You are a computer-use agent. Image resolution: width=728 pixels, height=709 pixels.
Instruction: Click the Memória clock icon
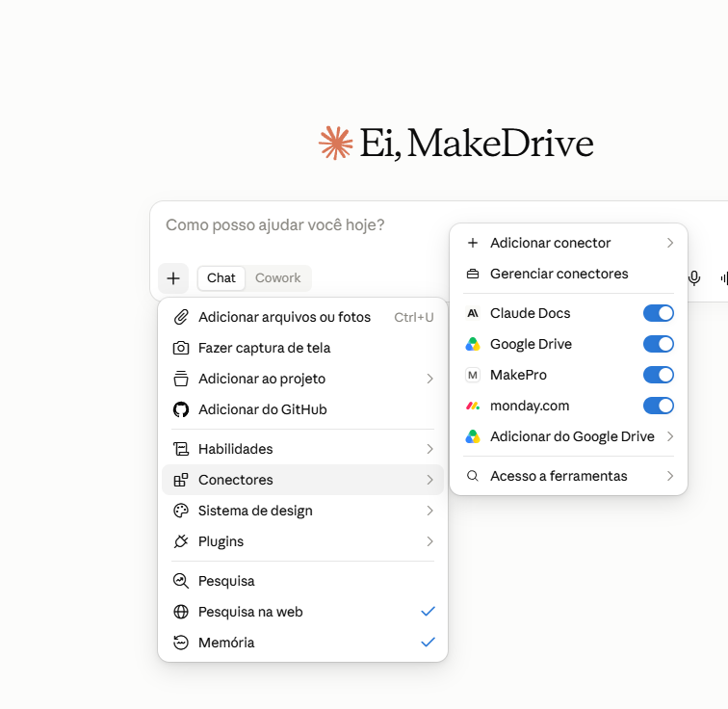tap(181, 643)
